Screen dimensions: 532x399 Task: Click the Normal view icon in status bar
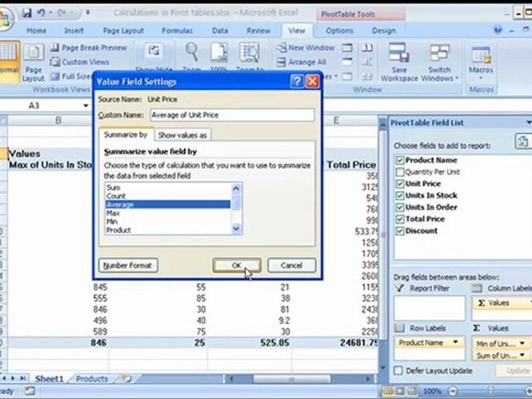tap(388, 391)
